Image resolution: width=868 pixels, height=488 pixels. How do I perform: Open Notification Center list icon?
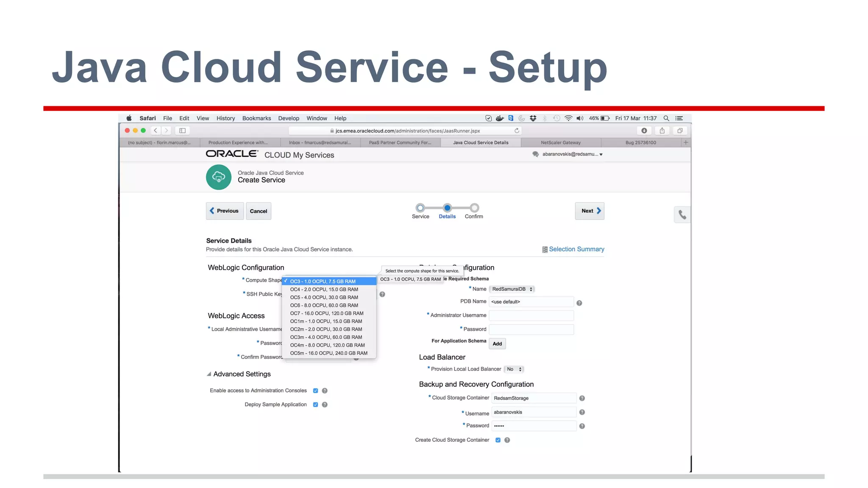click(x=679, y=118)
